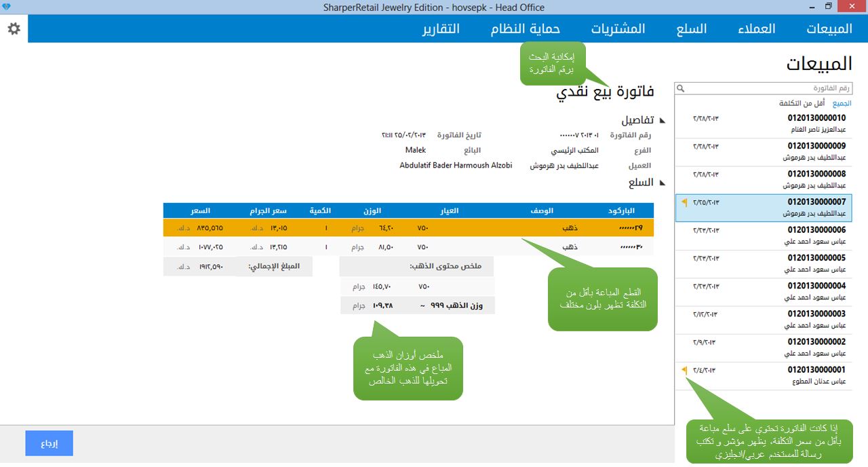Focus the رقم الفاتورة search field
The height and width of the screenshot is (467, 868).
[763, 89]
